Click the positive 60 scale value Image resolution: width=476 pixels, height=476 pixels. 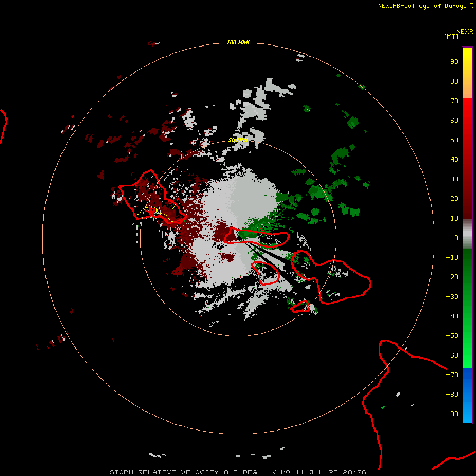coord(454,121)
